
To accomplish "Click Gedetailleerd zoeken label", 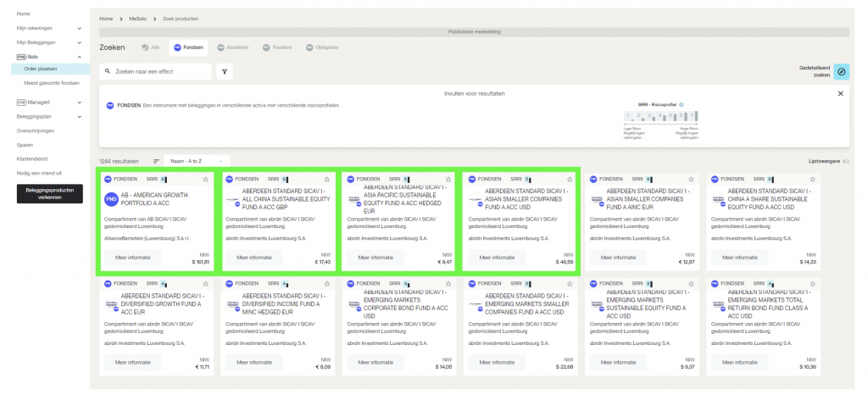I will (x=815, y=71).
